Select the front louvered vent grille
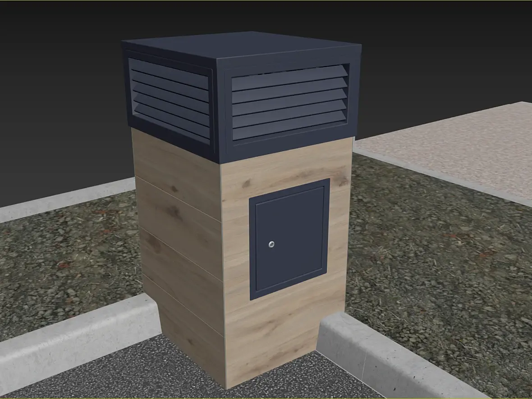The width and height of the screenshot is (532, 399). pyautogui.click(x=290, y=103)
